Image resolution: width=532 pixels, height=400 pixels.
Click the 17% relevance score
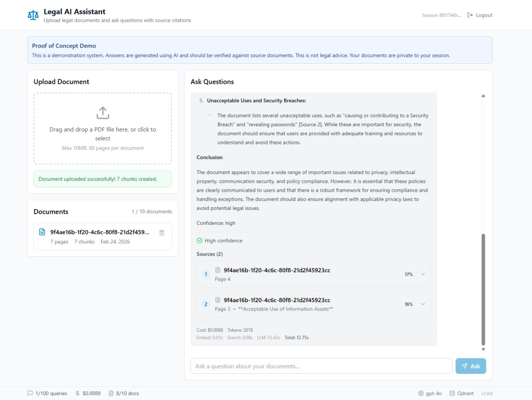click(x=409, y=274)
